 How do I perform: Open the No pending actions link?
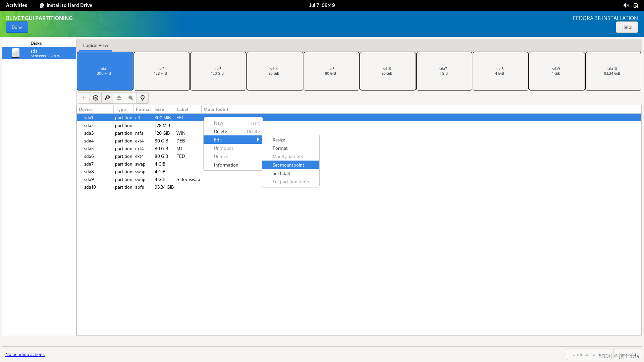click(x=25, y=354)
